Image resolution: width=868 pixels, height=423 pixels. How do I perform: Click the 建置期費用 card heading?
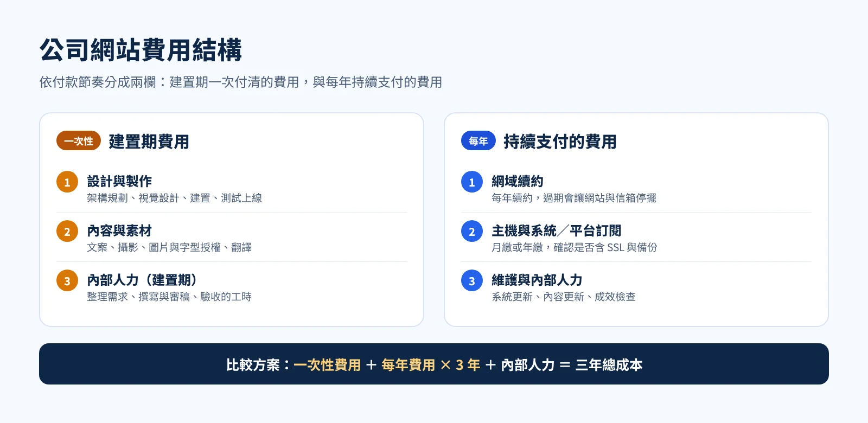click(x=149, y=142)
